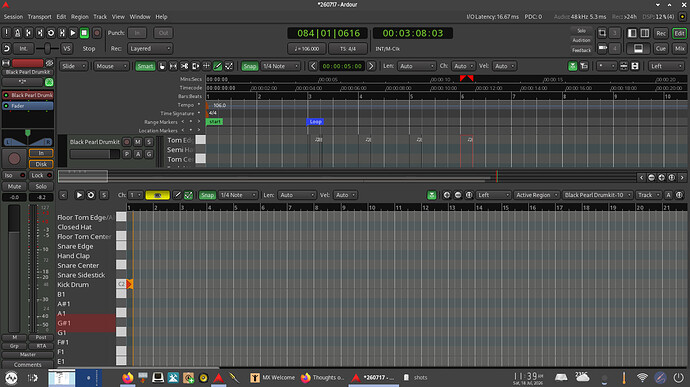Open the Track menu
This screenshot has width=690, height=387.
tap(100, 17)
